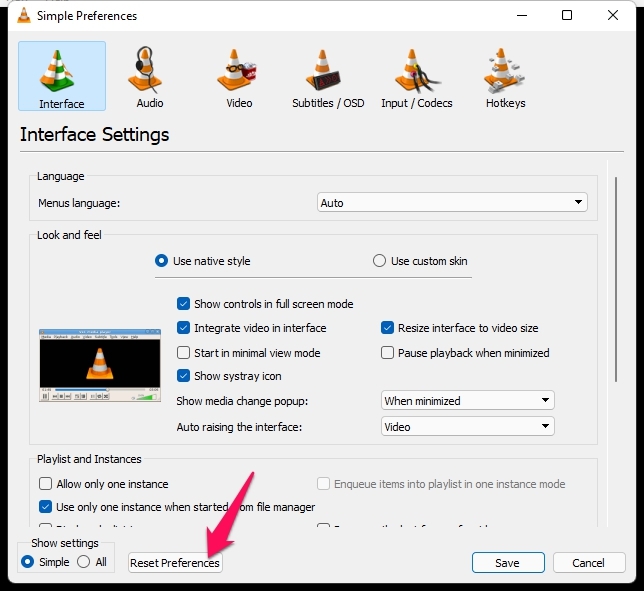Click the Look and feel group title

point(69,235)
